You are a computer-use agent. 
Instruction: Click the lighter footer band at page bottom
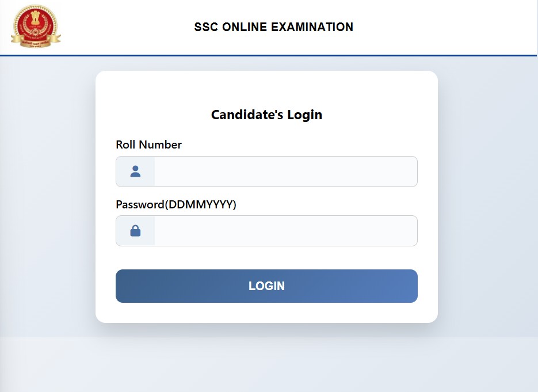tap(269, 366)
